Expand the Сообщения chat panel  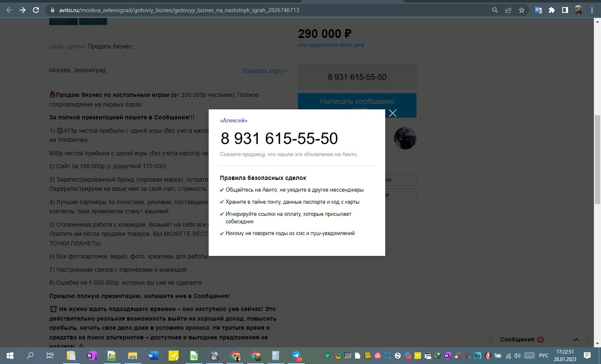pos(540,339)
